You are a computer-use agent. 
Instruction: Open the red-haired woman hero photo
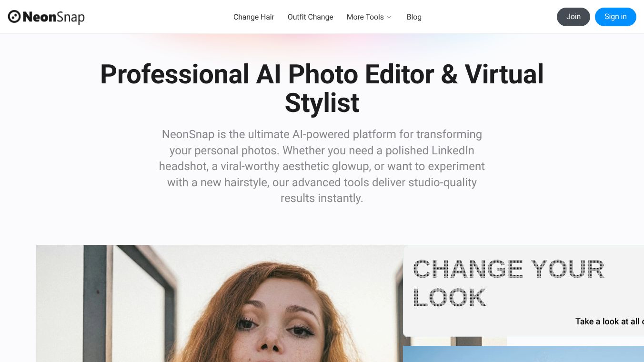220,303
